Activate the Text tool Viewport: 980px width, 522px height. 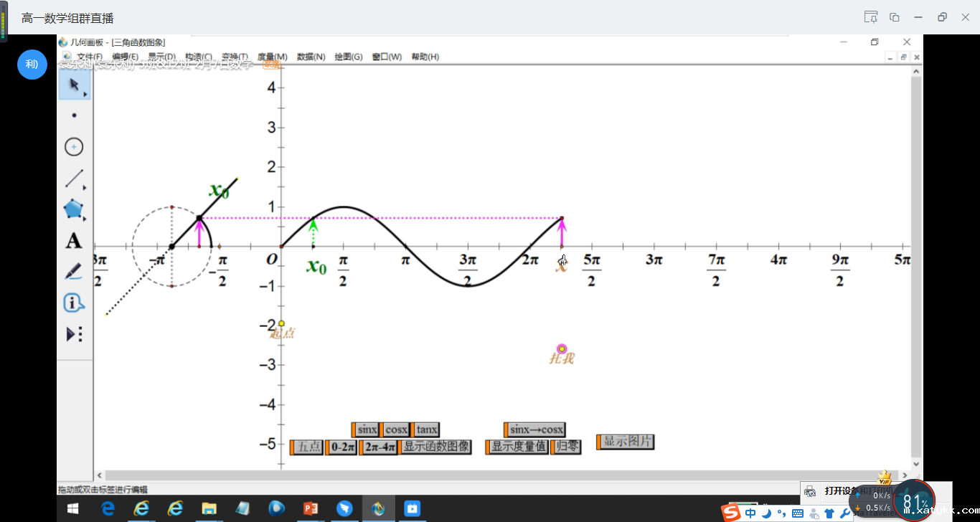[74, 241]
